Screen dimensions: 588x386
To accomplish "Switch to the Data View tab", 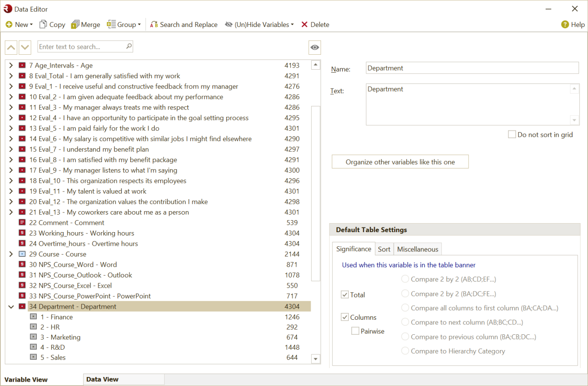I will click(102, 379).
